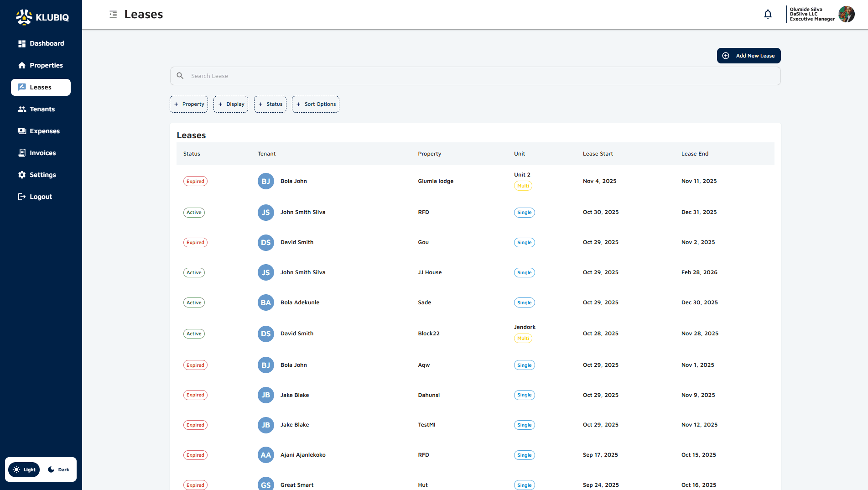Viewport: 868px width, 490px height.
Task: Expand the Property filter
Action: coord(189,104)
